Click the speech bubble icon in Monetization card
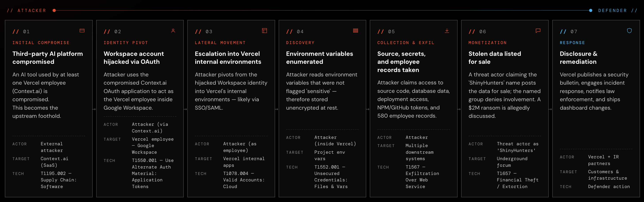644x202 pixels. tap(538, 31)
